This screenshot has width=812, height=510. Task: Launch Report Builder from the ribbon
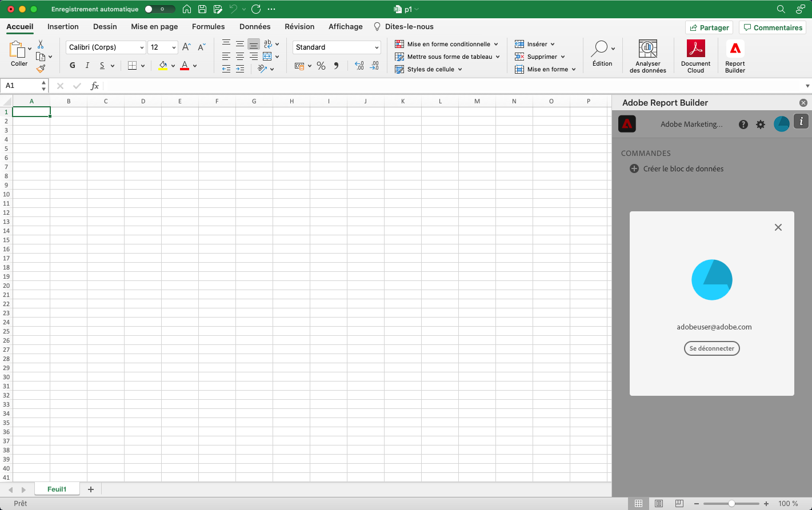click(735, 56)
